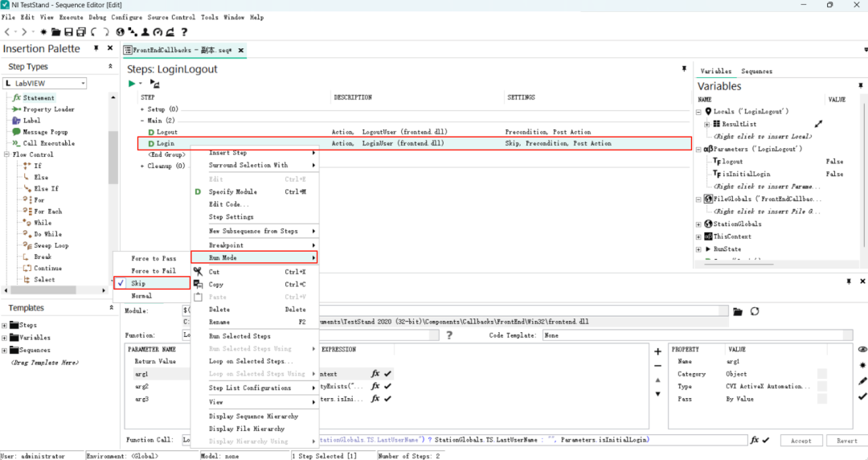
Task: Open function help question mark beside Function field
Action: click(x=449, y=335)
